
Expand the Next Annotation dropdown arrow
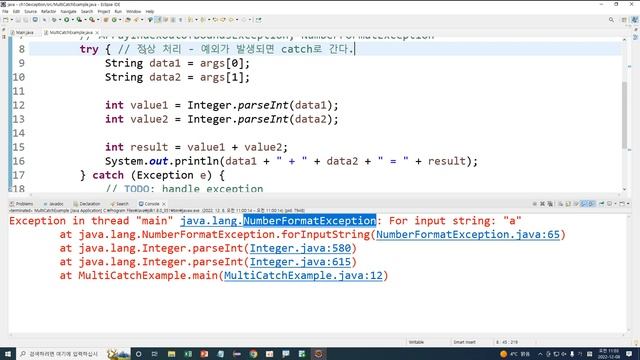[x=196, y=20]
